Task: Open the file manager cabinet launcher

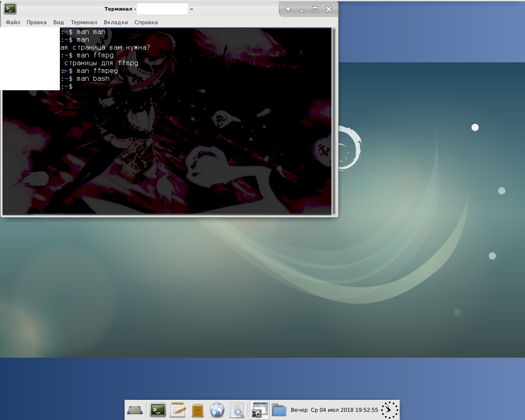Action: tap(198, 410)
